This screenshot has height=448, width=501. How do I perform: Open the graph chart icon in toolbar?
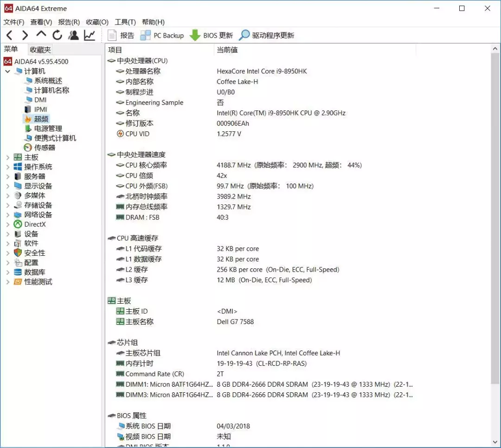(90, 35)
